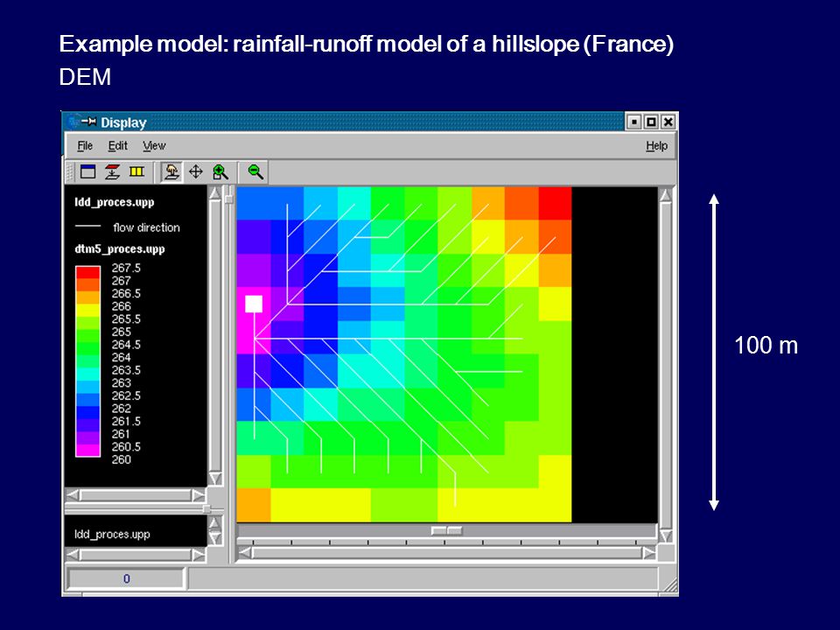840x630 pixels.
Task: Click the legend panel scroll-left arrow
Action: 73,494
